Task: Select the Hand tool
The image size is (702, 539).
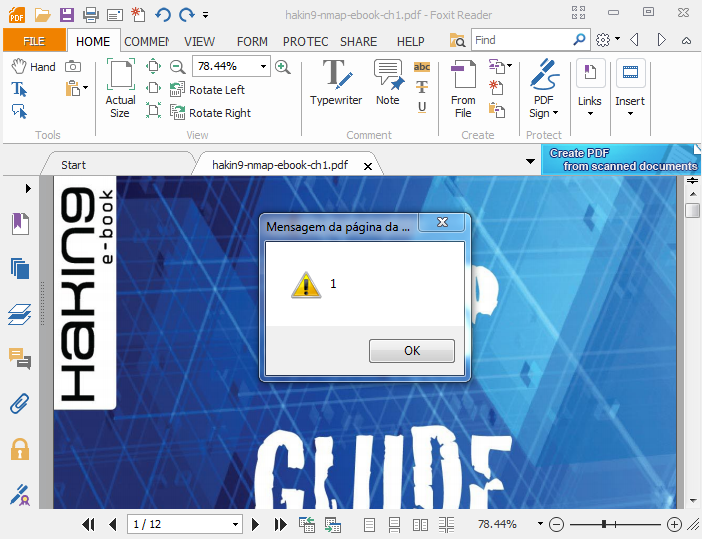Action: coord(34,67)
